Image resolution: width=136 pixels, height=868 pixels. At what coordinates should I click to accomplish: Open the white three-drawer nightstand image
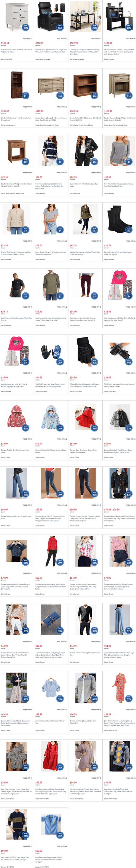pos(15,17)
